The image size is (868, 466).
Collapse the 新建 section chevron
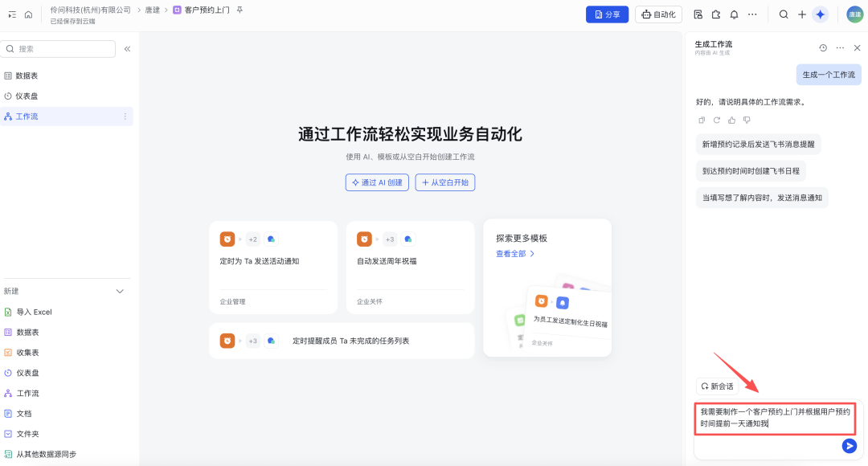click(121, 291)
